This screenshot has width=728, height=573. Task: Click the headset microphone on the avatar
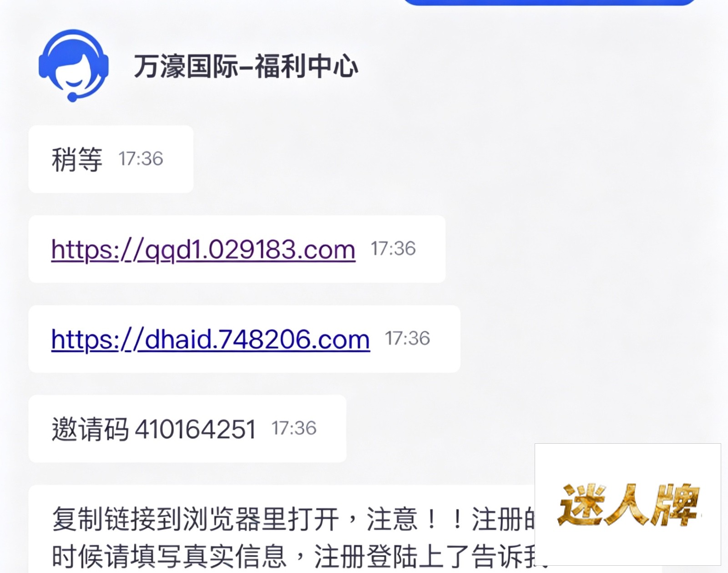(72, 96)
